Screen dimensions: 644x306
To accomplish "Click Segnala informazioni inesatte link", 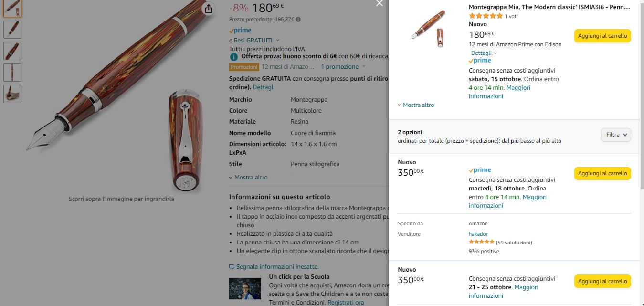I will [x=277, y=267].
